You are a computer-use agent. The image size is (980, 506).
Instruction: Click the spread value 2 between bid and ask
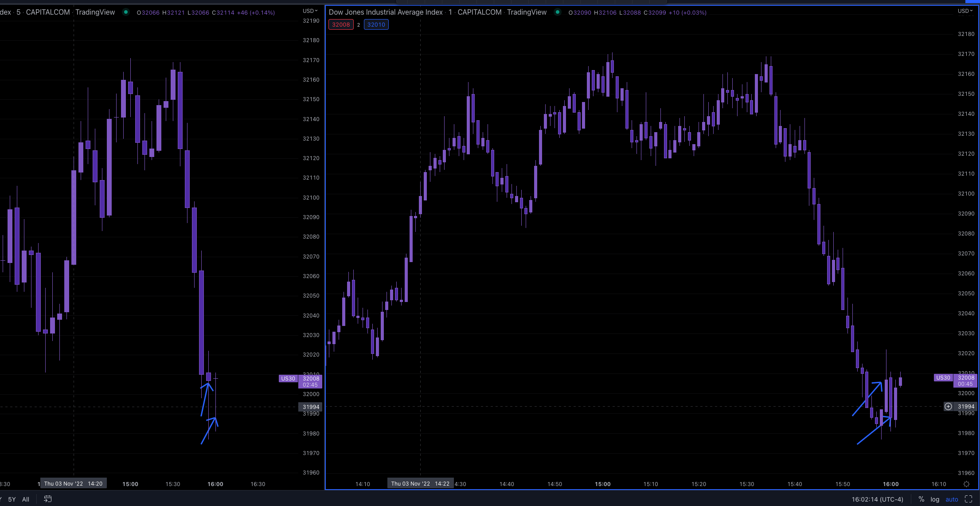(x=359, y=25)
